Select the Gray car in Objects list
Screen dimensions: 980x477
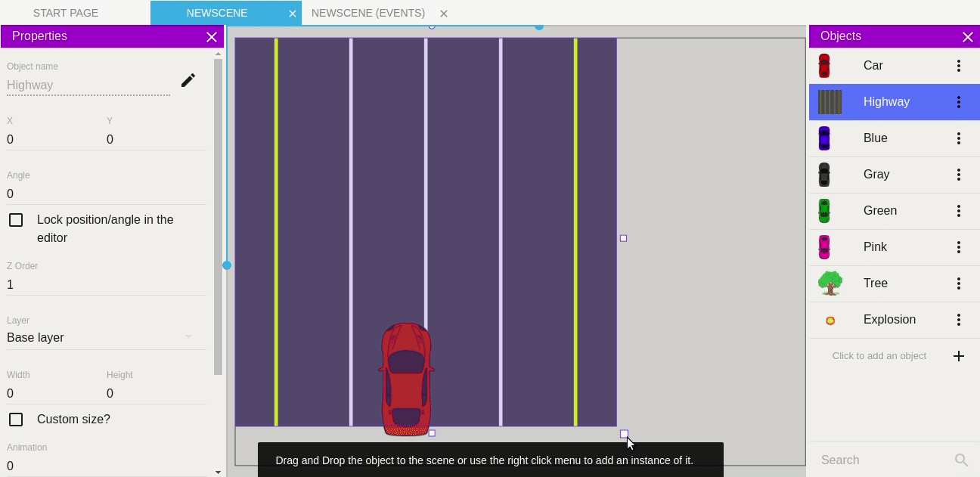[876, 175]
